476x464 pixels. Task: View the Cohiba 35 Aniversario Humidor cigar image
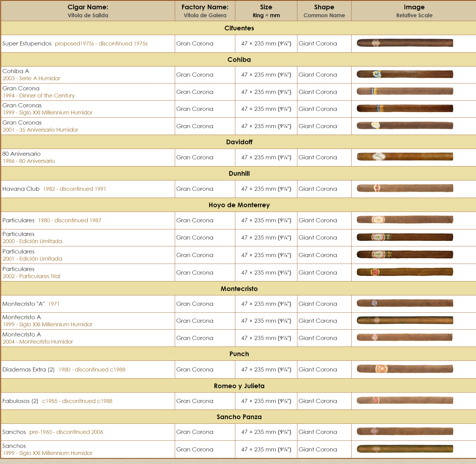coord(405,126)
